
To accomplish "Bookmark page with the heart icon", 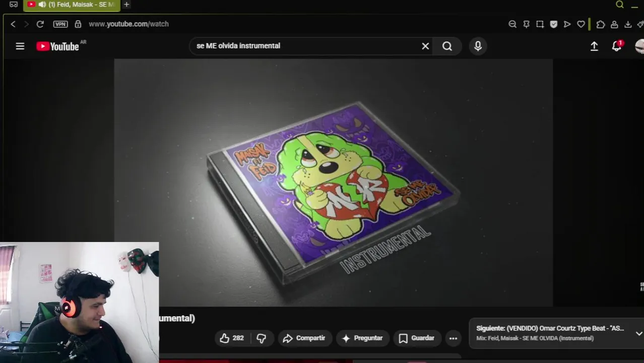I will coord(581,24).
